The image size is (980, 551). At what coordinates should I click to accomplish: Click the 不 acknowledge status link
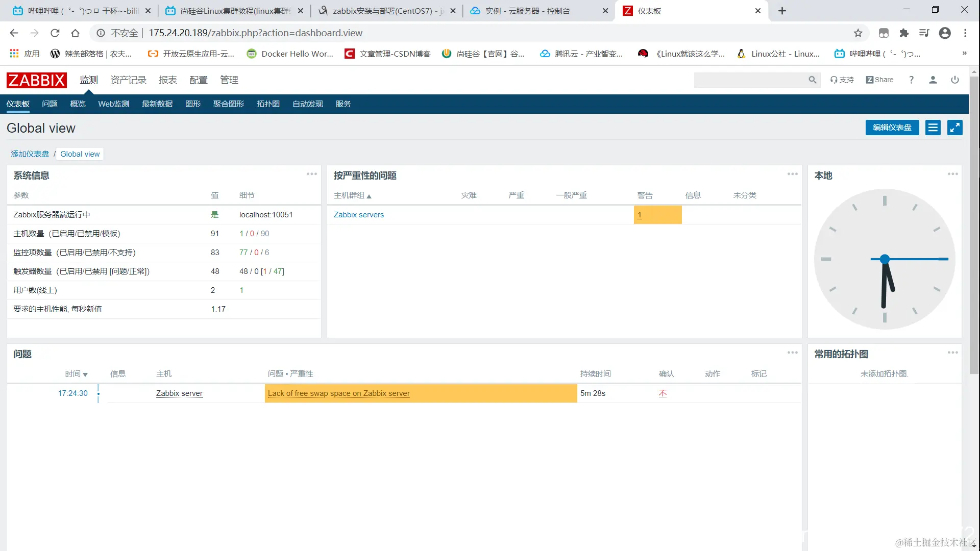point(663,393)
